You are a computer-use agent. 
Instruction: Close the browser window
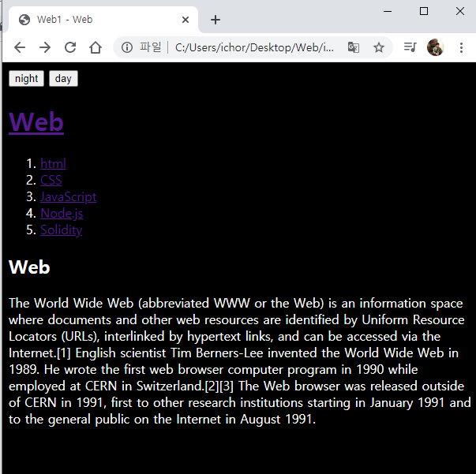(460, 12)
